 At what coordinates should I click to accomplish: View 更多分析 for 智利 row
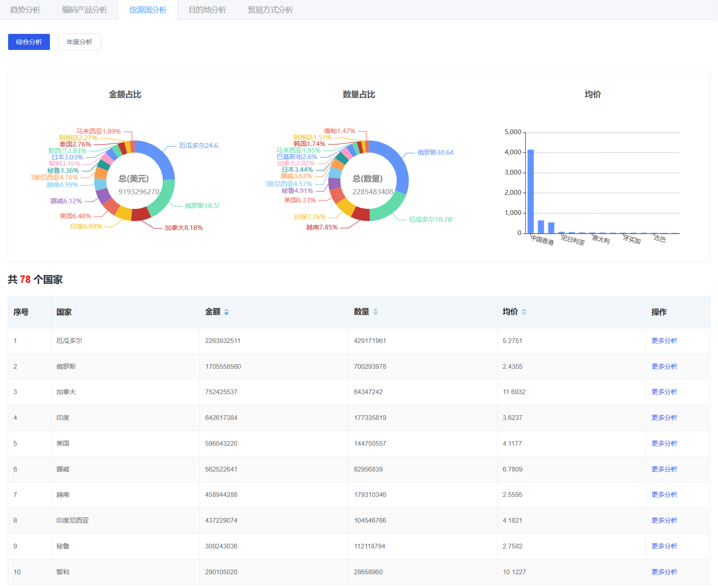664,572
